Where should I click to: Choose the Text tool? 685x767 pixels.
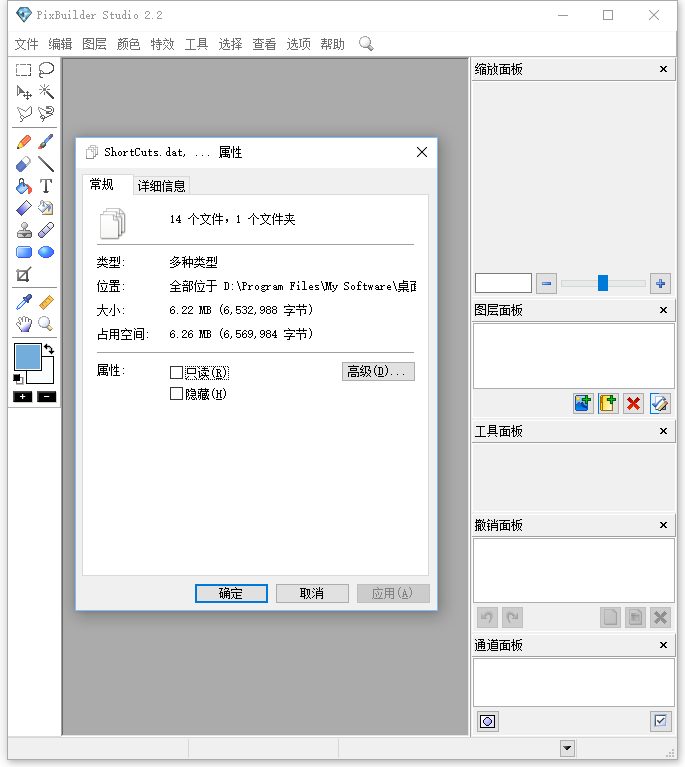[46, 186]
